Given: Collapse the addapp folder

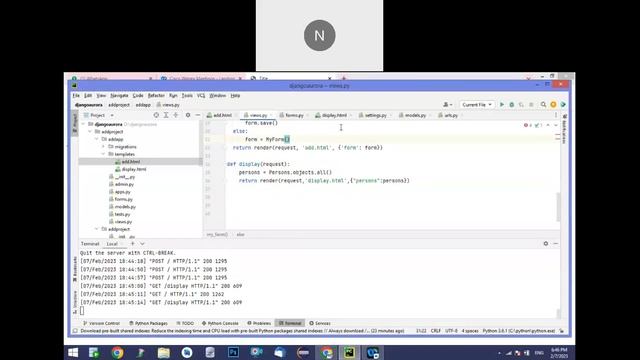Looking at the screenshot, I should point(97,139).
